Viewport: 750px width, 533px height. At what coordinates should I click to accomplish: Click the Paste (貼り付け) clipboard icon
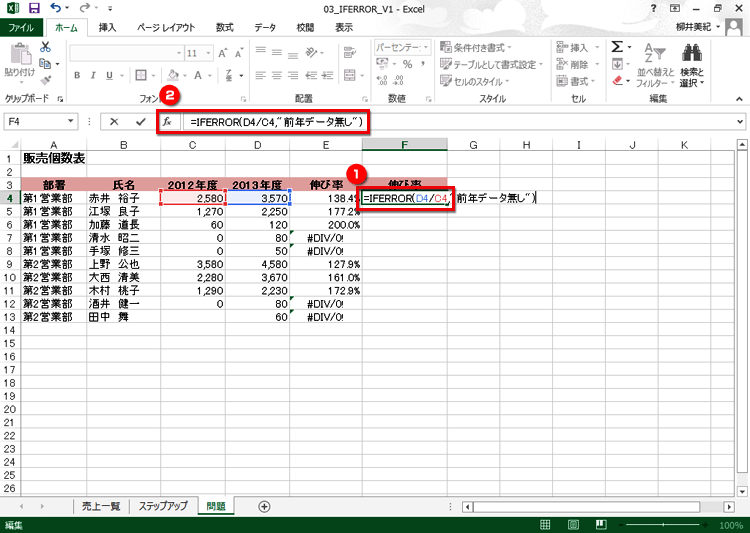(x=20, y=54)
